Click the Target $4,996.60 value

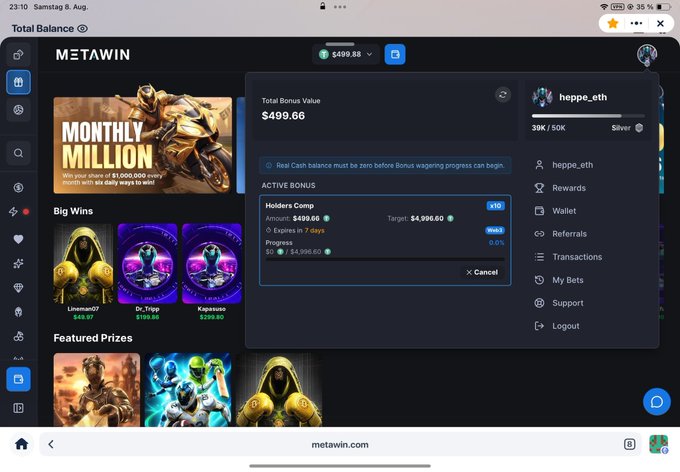click(427, 218)
